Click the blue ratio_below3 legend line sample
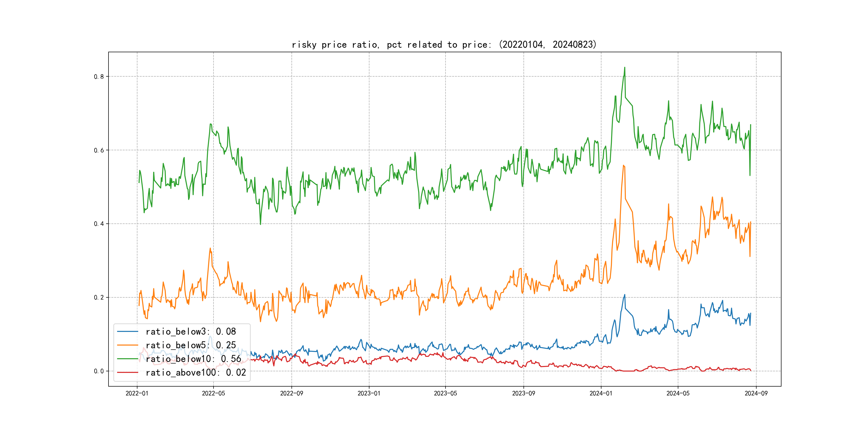868x434 pixels. click(127, 332)
